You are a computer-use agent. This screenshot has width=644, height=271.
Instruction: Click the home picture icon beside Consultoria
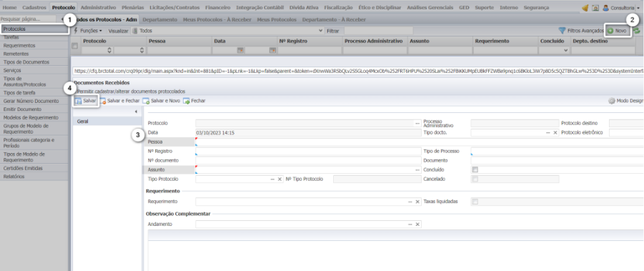point(595,7)
